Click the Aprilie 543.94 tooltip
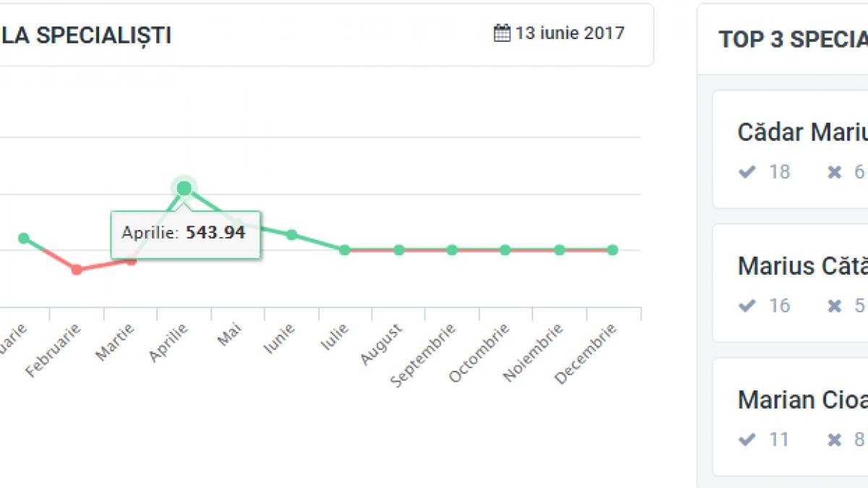868x488 pixels. (184, 234)
